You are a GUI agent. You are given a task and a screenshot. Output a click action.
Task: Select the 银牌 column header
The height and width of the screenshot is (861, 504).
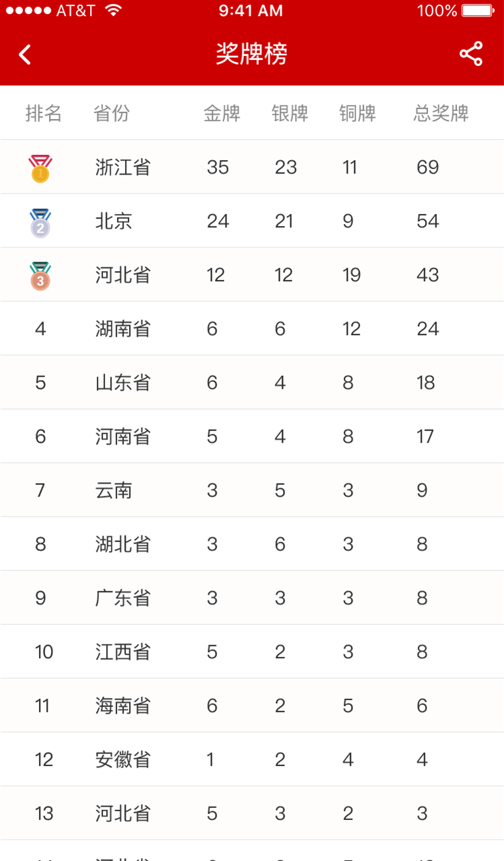tap(290, 113)
